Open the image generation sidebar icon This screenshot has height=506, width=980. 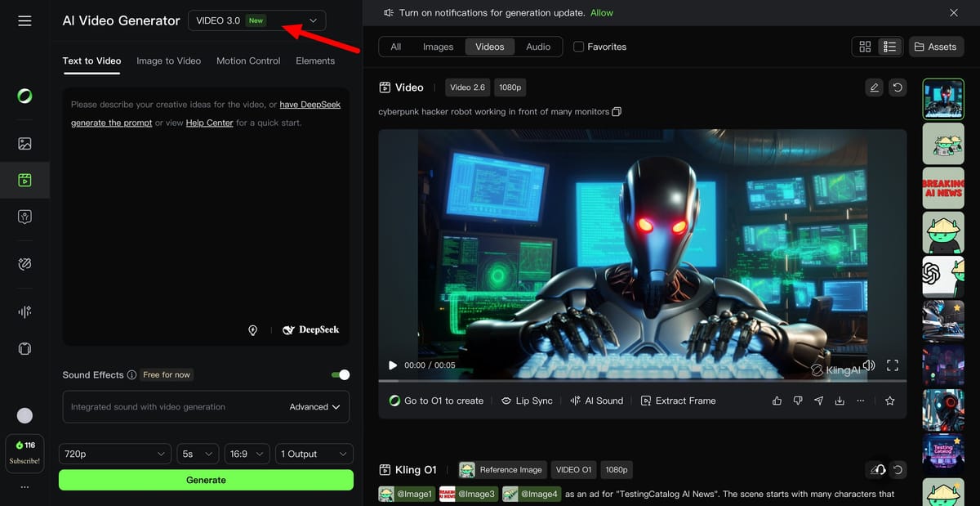[x=24, y=144]
